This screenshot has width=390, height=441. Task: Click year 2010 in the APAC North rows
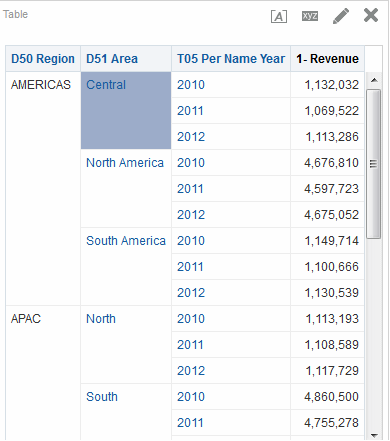(x=191, y=319)
